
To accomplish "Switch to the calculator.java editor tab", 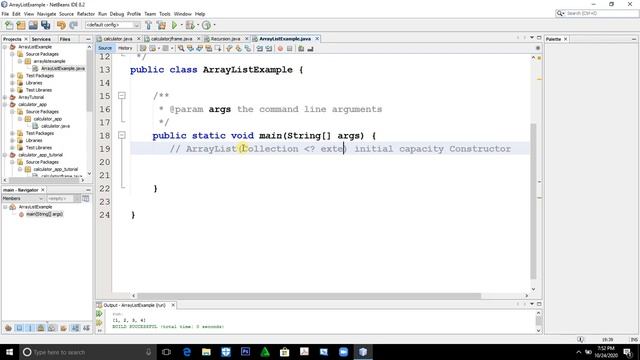I will [117, 39].
